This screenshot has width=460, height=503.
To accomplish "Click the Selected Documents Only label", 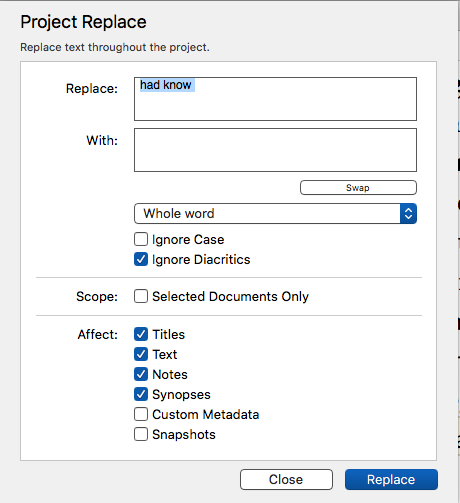I will click(230, 296).
